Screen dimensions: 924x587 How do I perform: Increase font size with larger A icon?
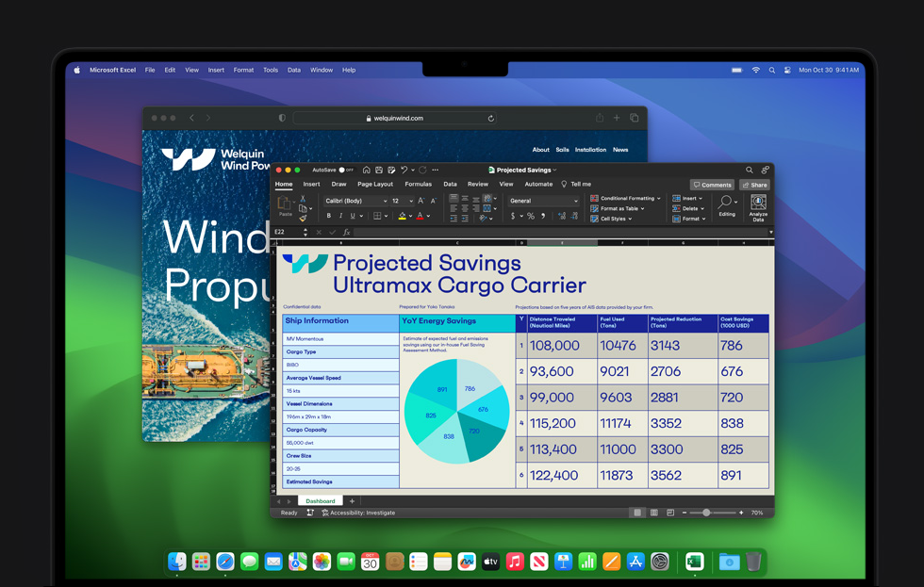[x=421, y=201]
